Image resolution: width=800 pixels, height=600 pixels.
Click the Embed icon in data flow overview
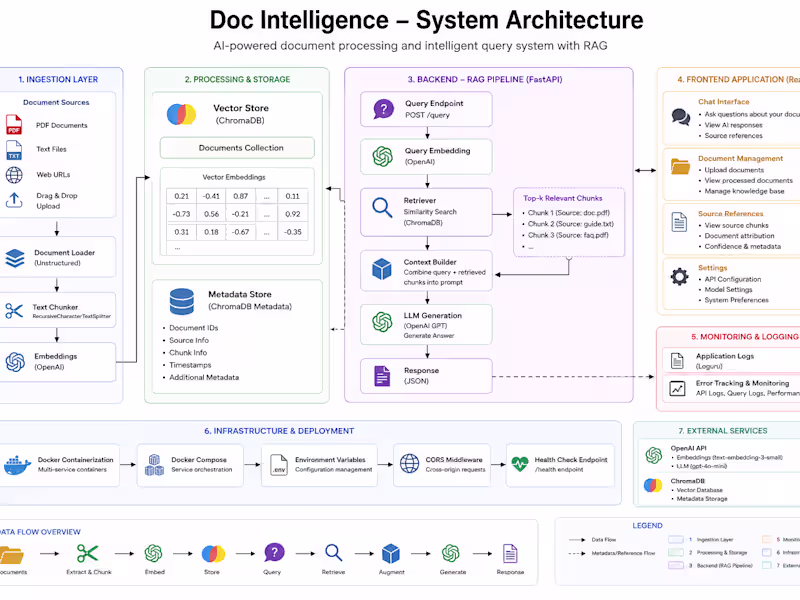click(153, 553)
